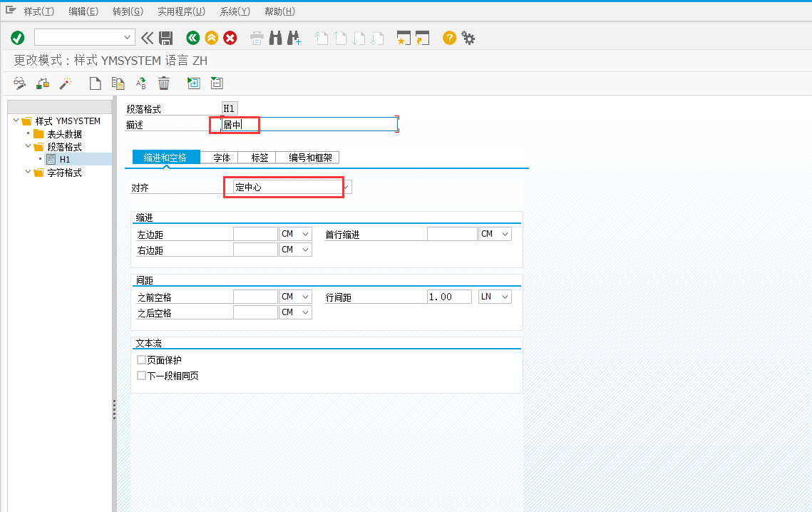
Task: Copy the node using copy icon
Action: 118,83
